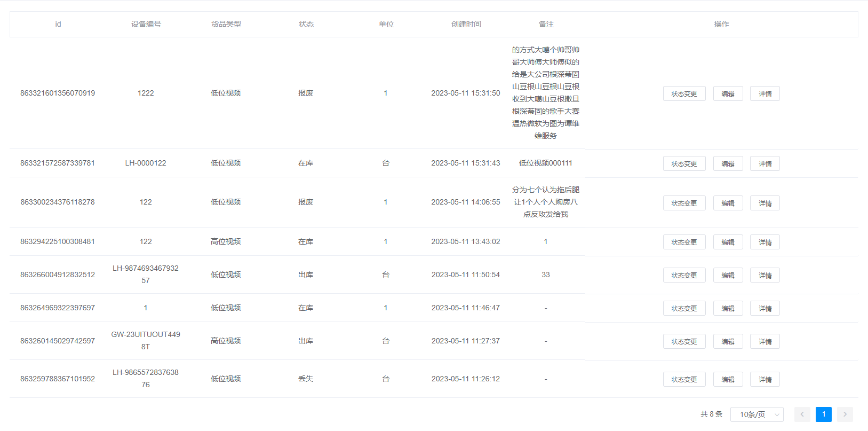Open 详情 for device LH-0000122
The width and height of the screenshot is (868, 431).
[x=765, y=163]
